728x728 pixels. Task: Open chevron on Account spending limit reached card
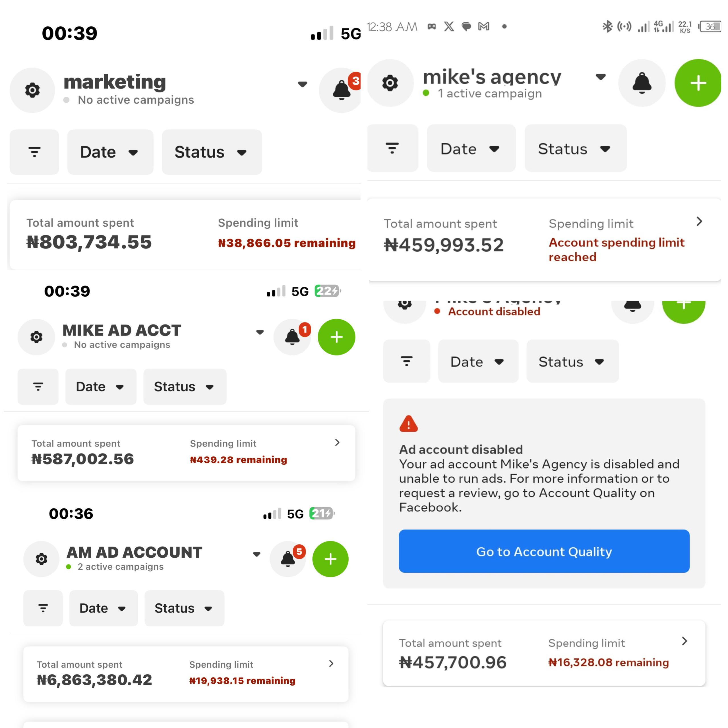699,222
